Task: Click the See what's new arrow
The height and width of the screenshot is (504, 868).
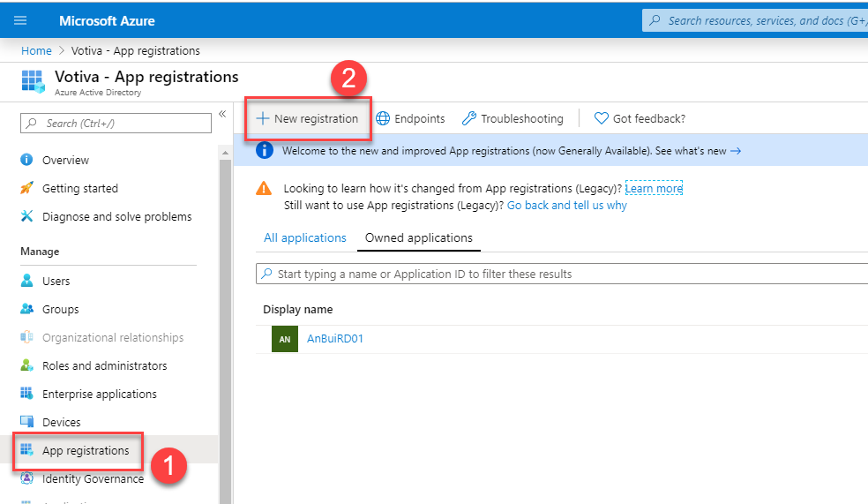Action: (736, 151)
